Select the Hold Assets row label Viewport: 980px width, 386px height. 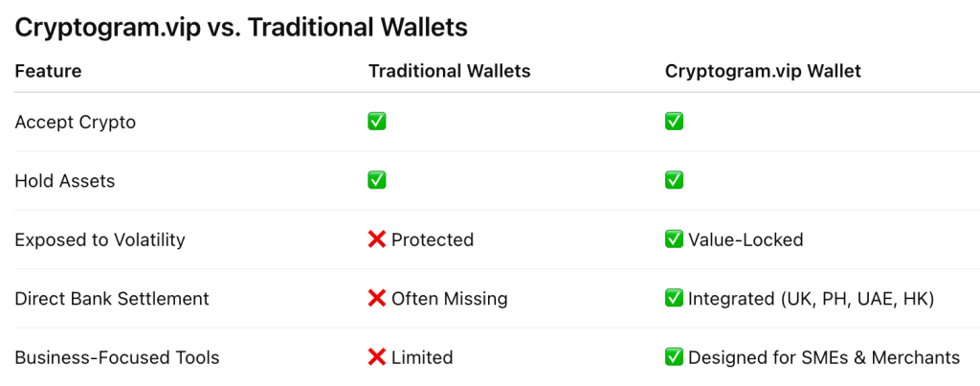[64, 181]
